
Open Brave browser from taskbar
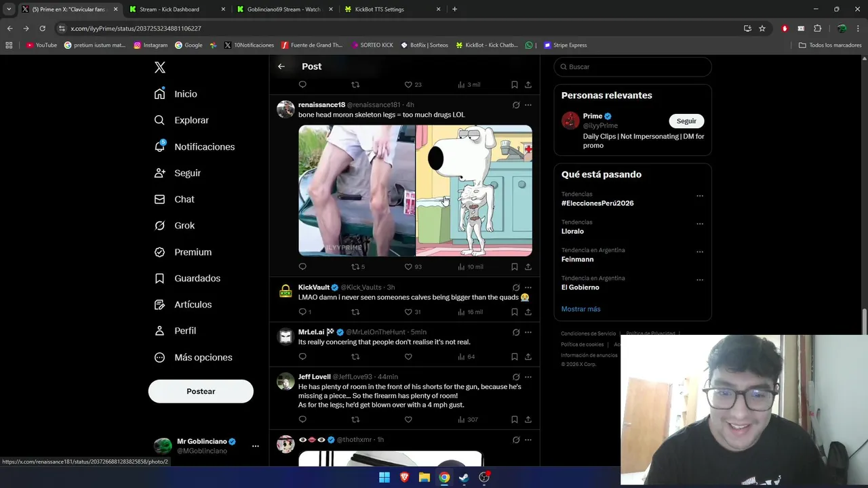(404, 477)
